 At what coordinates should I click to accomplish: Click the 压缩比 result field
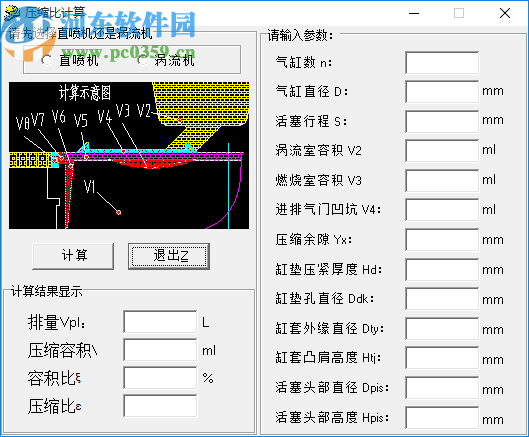[160, 406]
